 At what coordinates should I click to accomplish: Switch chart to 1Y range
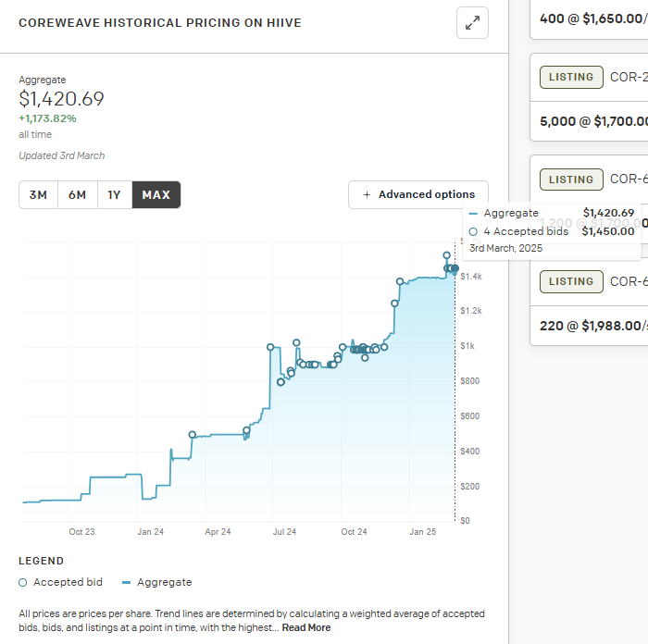pos(115,194)
